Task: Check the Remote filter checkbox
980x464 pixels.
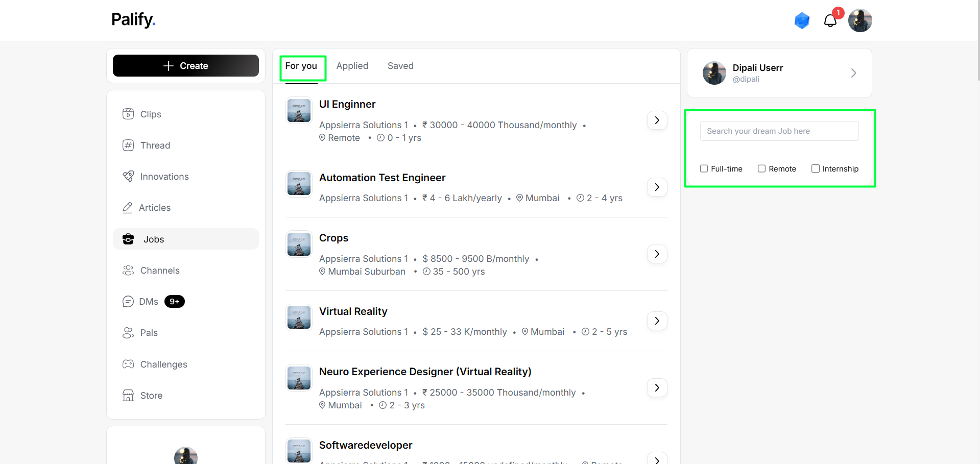Action: [761, 168]
